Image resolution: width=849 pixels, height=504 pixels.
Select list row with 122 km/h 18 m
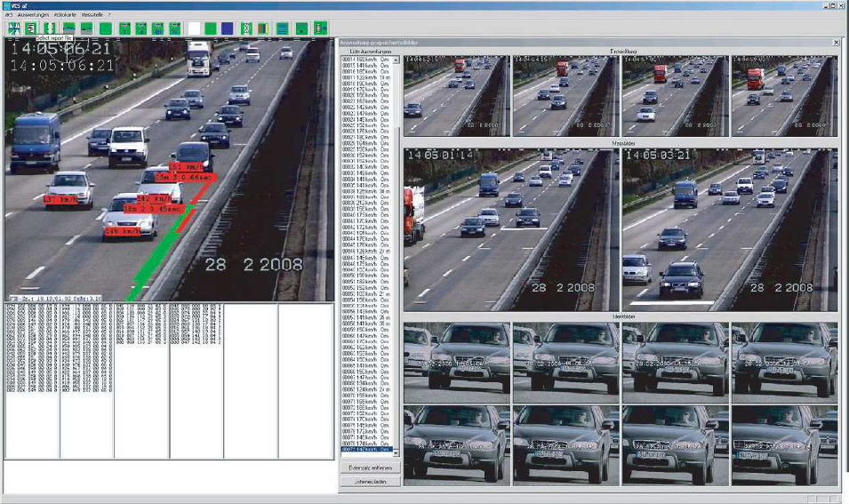click(366, 77)
